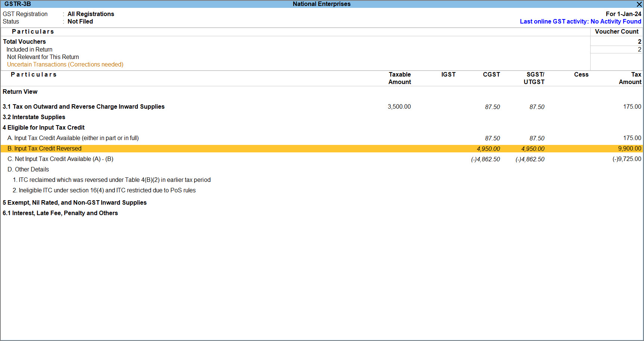
Task: Select 6.1 Interest, Late Fee, Penalty row
Action: [60, 213]
